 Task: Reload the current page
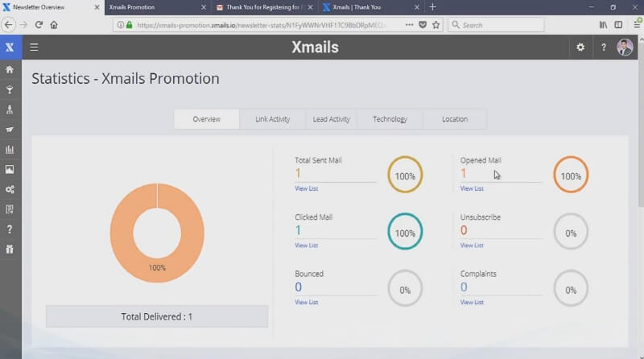pyautogui.click(x=39, y=25)
